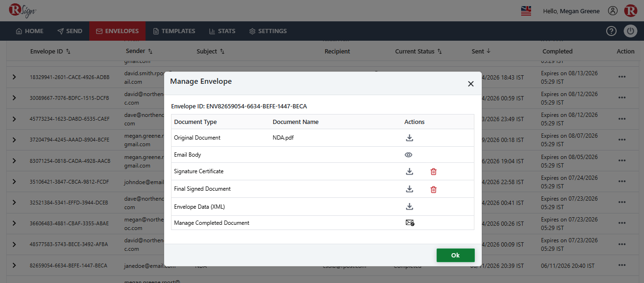Click the power logout icon

coord(630,31)
